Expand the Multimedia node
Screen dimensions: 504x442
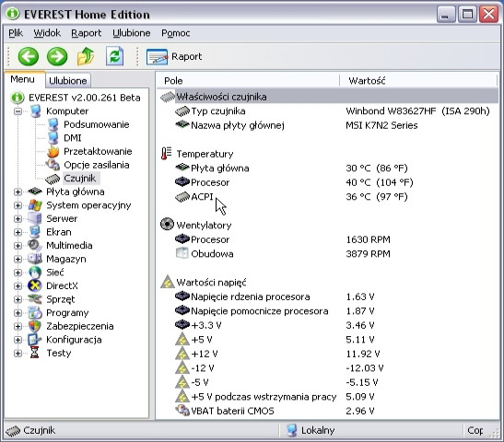tap(18, 246)
